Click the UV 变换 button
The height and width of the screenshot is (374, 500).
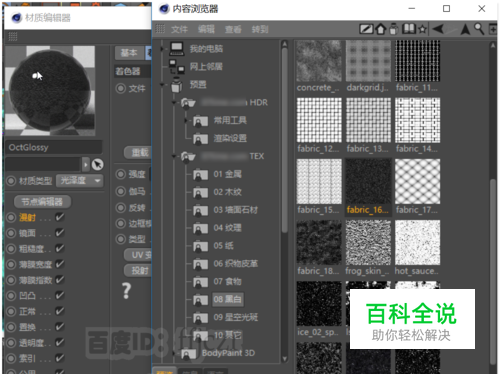(x=138, y=255)
